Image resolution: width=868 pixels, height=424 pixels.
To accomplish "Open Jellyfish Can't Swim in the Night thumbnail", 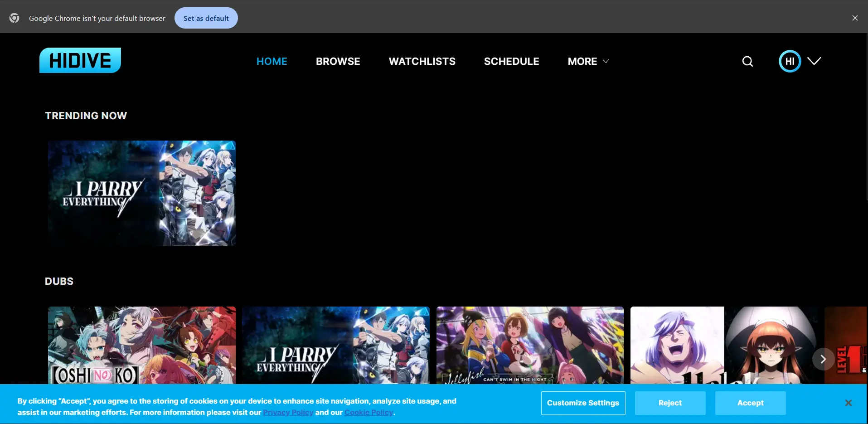I will (530, 345).
